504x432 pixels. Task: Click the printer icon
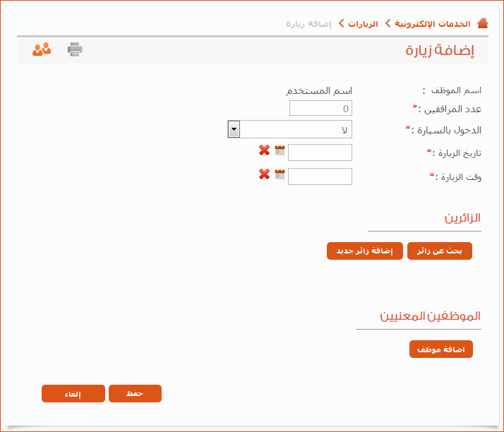point(75,49)
